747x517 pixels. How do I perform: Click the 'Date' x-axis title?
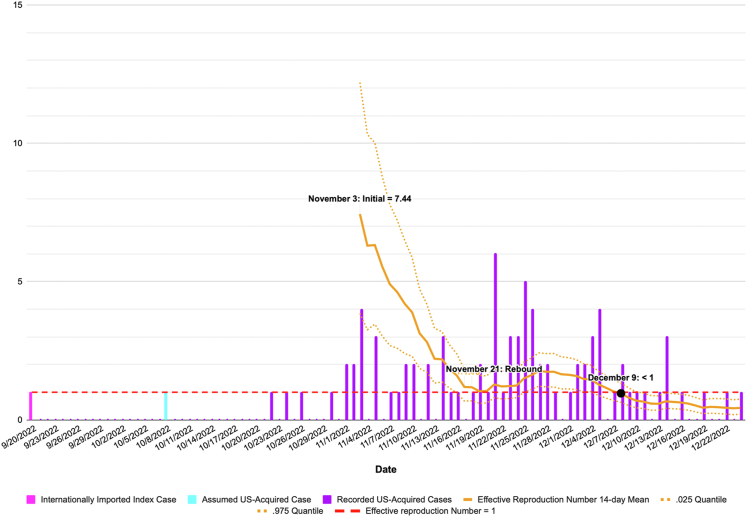pos(385,468)
